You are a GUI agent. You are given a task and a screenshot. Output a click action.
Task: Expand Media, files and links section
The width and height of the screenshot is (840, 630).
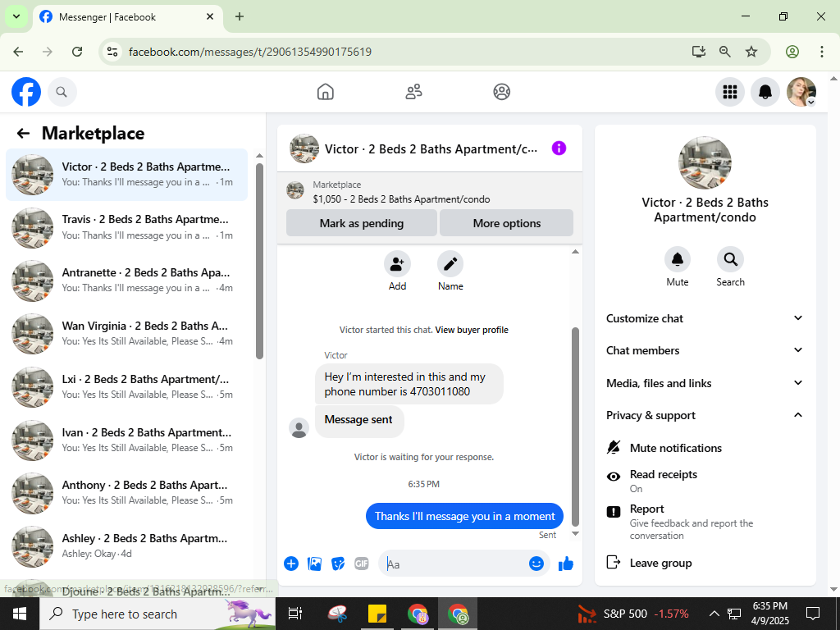(x=705, y=383)
